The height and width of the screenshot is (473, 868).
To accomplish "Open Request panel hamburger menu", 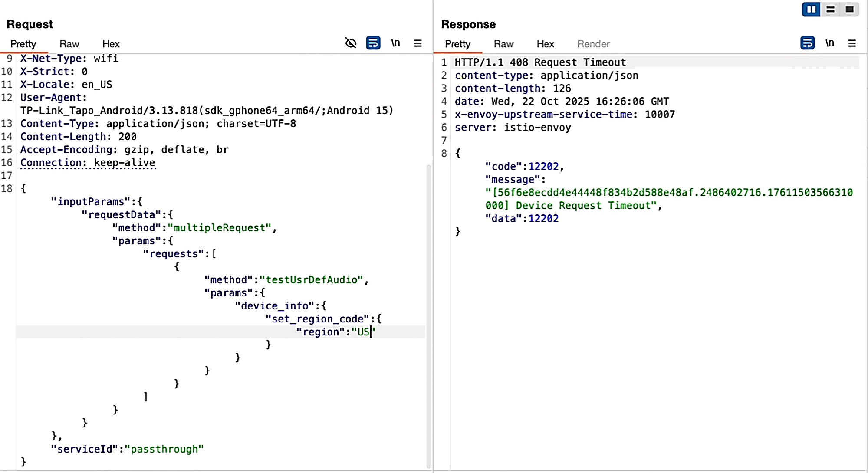I will tap(418, 43).
